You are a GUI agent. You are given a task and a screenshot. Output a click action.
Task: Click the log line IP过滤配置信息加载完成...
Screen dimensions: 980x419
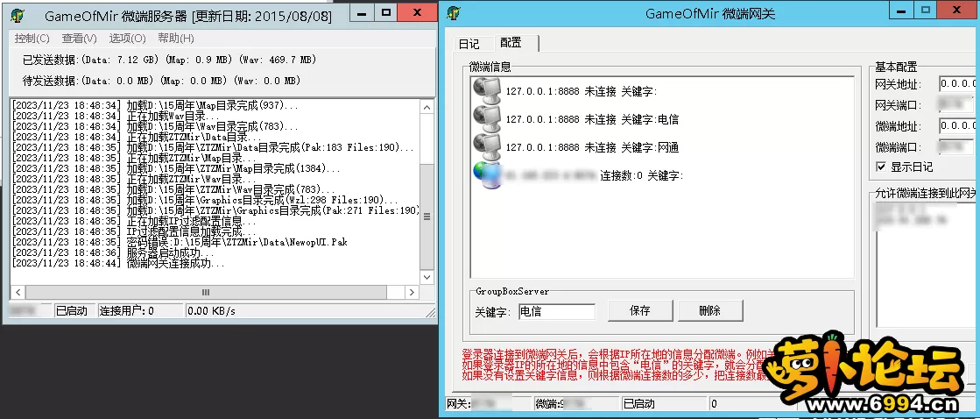(x=134, y=232)
